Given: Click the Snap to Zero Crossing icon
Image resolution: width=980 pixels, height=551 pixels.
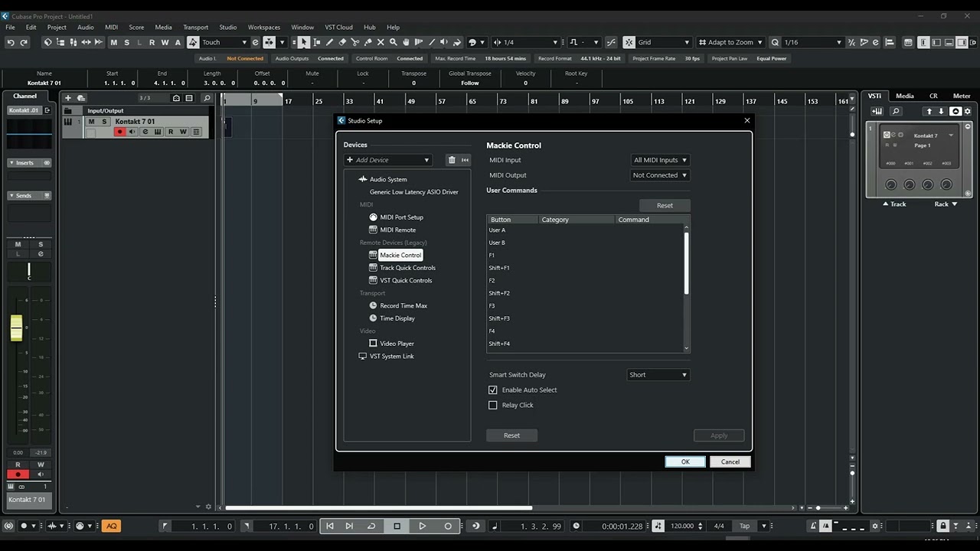Looking at the screenshot, I should [x=610, y=42].
